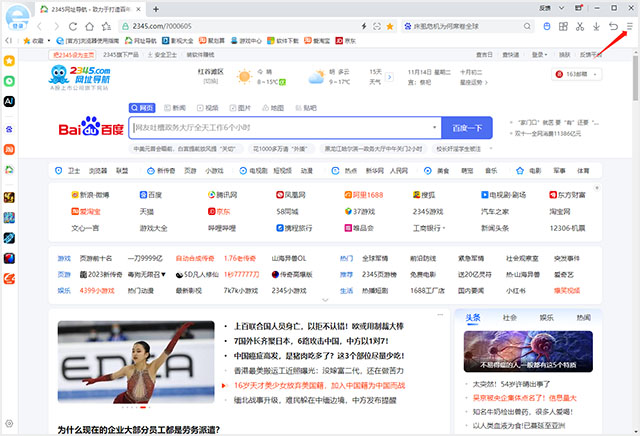Open the 京东 bookmark in bookmarks bar
Image resolution: width=640 pixels, height=436 pixels.
pos(345,40)
